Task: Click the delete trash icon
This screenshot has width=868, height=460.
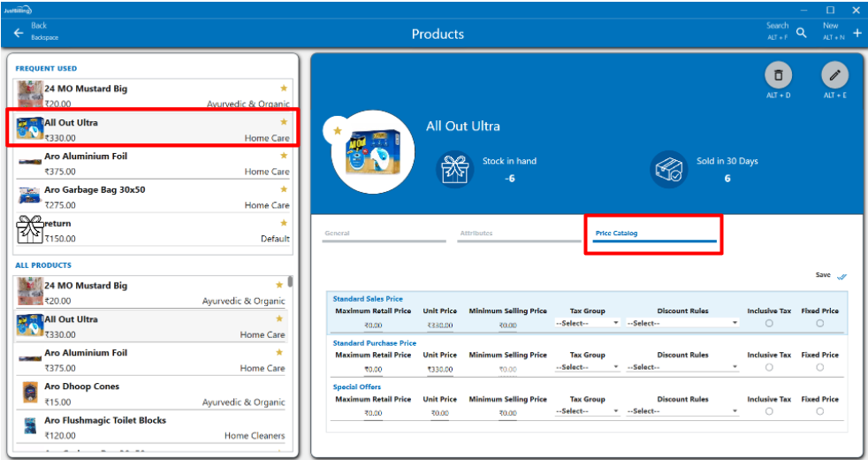Action: (x=778, y=75)
